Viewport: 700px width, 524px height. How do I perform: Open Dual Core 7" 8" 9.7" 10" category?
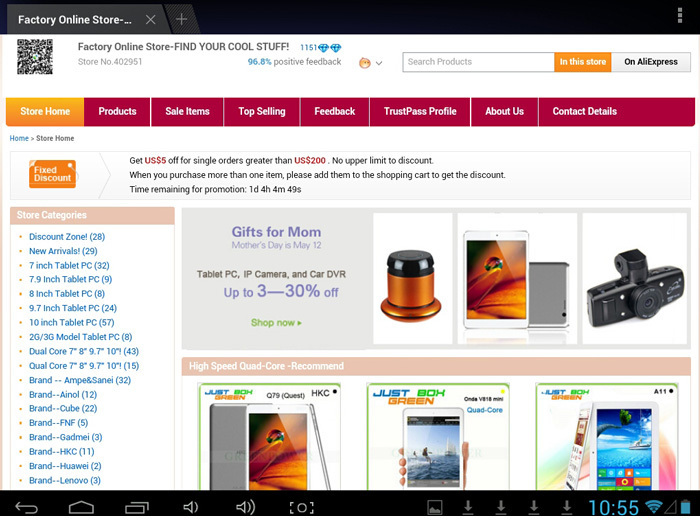84,351
